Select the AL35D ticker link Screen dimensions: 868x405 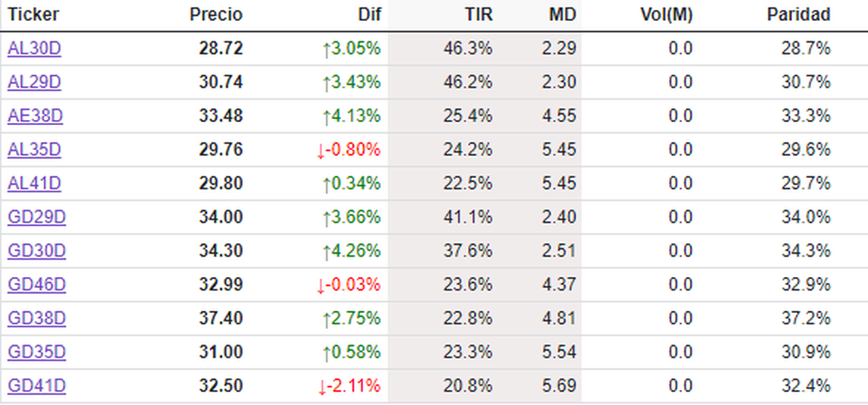pos(34,150)
